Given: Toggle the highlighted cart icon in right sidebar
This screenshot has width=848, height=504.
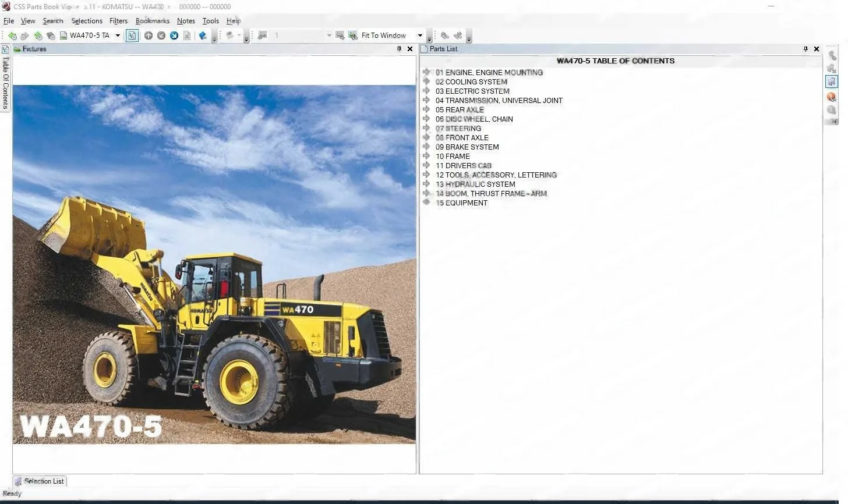Looking at the screenshot, I should point(832,82).
